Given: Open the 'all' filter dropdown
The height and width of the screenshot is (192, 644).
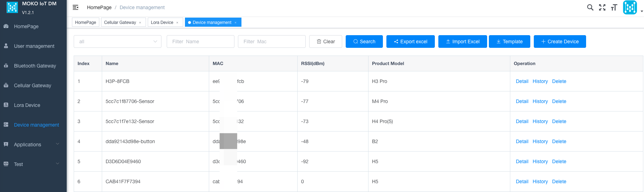Looking at the screenshot, I should point(118,41).
